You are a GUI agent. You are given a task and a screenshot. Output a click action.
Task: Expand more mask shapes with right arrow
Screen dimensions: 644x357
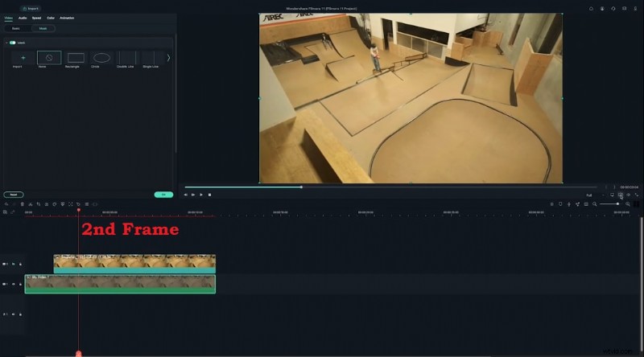tap(168, 58)
